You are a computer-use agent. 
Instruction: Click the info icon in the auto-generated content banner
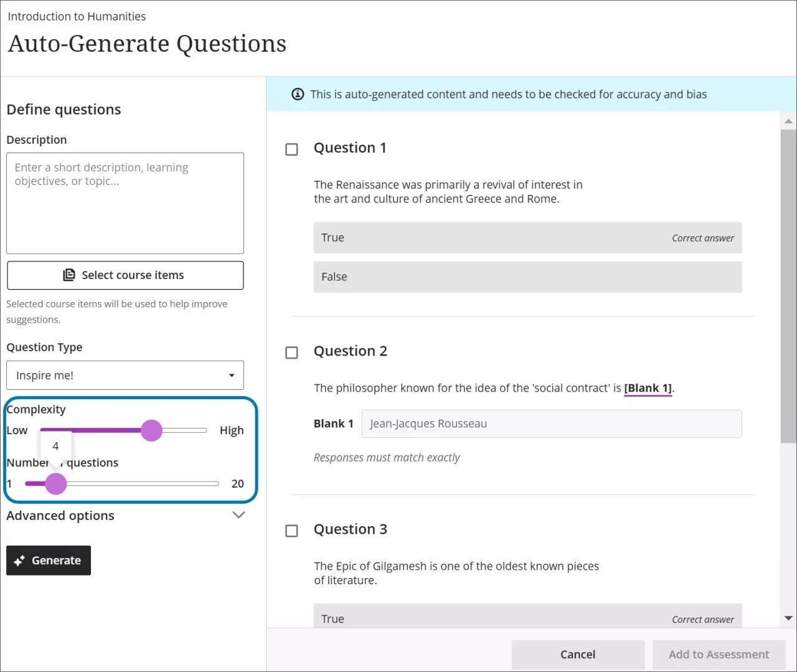[298, 94]
